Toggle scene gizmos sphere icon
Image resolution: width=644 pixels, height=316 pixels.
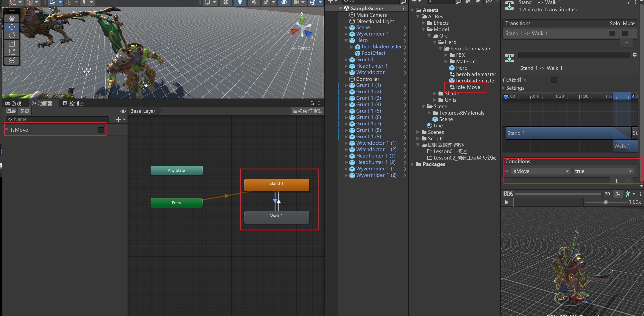tap(313, 2)
